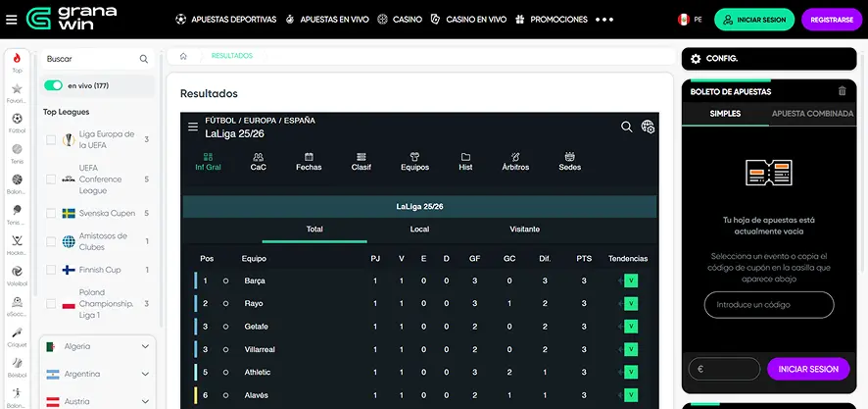Click the Registrarse button
868x409 pixels.
tap(832, 19)
